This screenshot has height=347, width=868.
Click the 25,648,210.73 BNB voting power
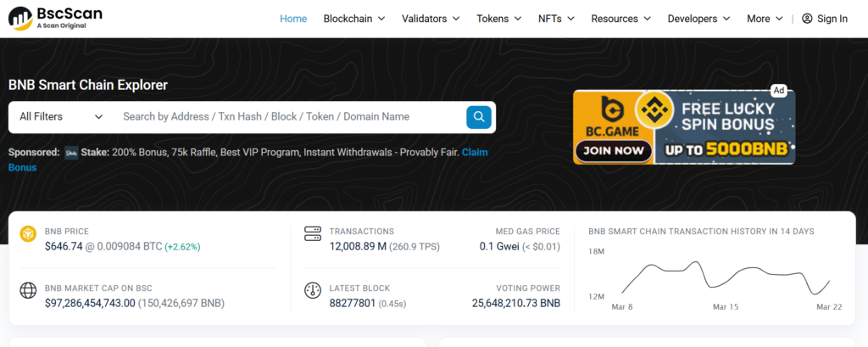click(516, 303)
